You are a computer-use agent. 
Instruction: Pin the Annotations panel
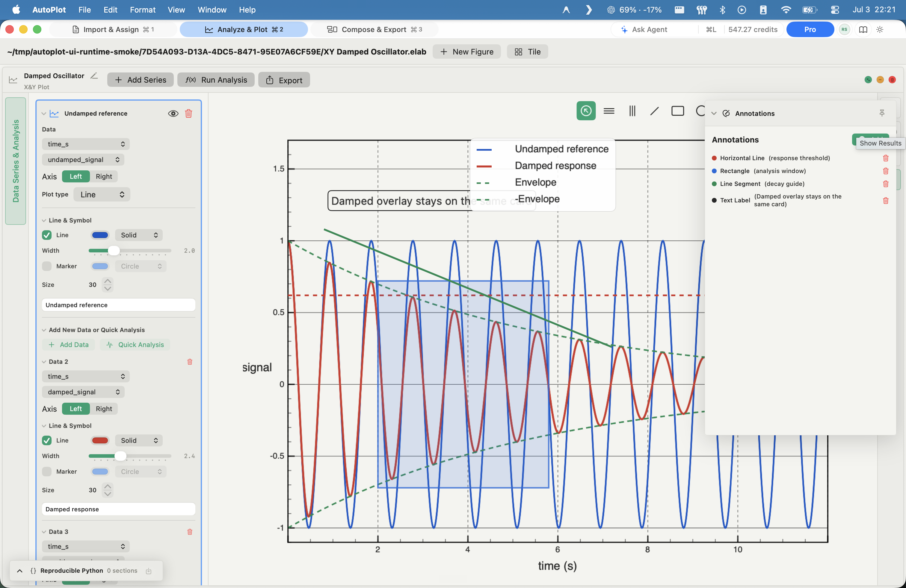tap(882, 113)
